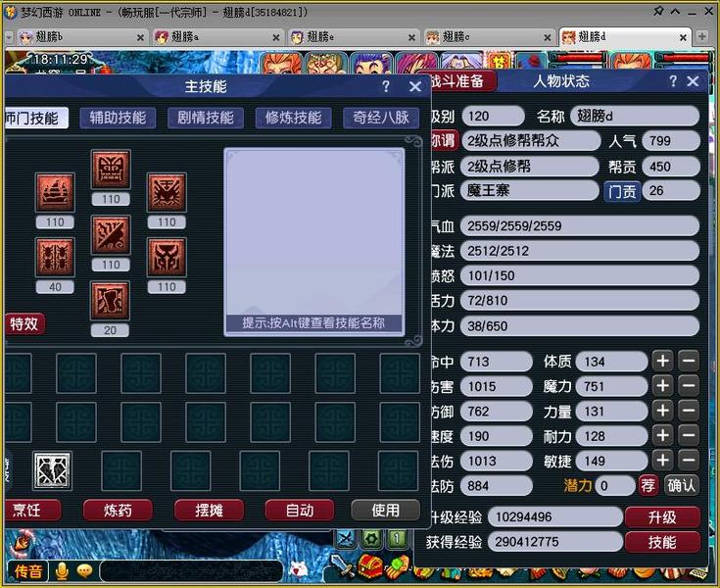
Task: Click the 升级 level-up button
Action: 662,517
